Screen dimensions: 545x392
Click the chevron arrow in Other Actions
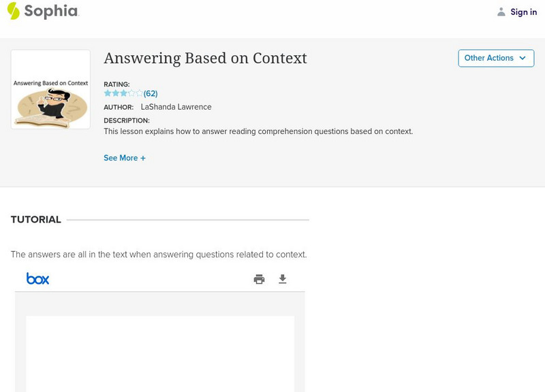(x=523, y=58)
